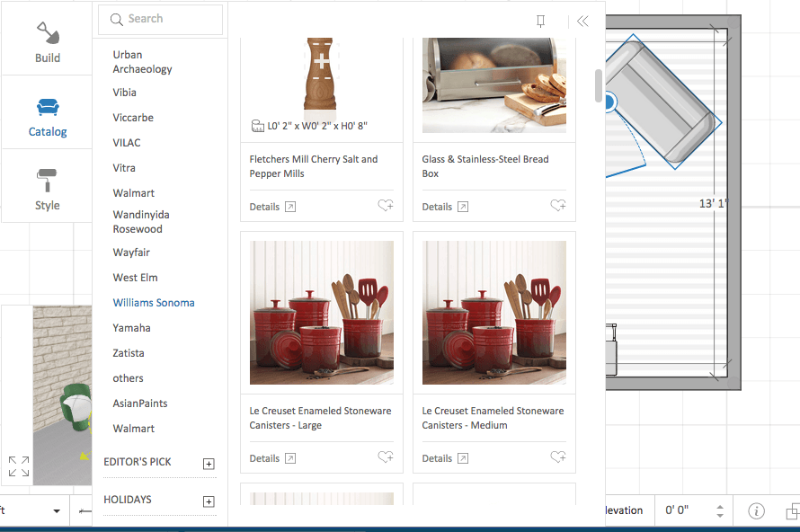800x532 pixels.
Task: Select the Catalog sofa icon
Action: click(48, 108)
